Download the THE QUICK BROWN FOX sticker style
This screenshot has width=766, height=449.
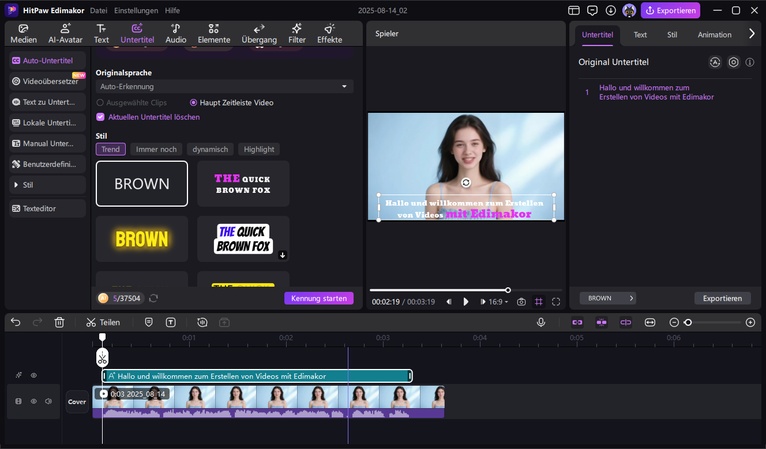coord(282,255)
